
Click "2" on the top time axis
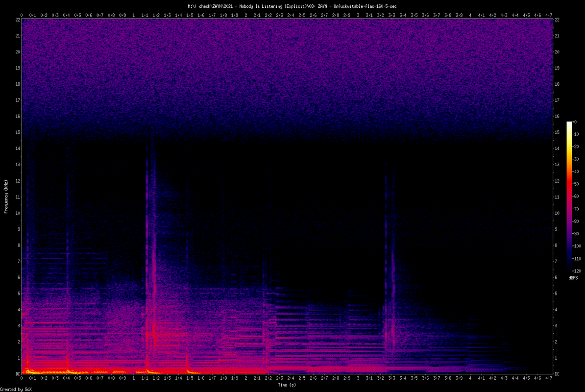click(246, 15)
